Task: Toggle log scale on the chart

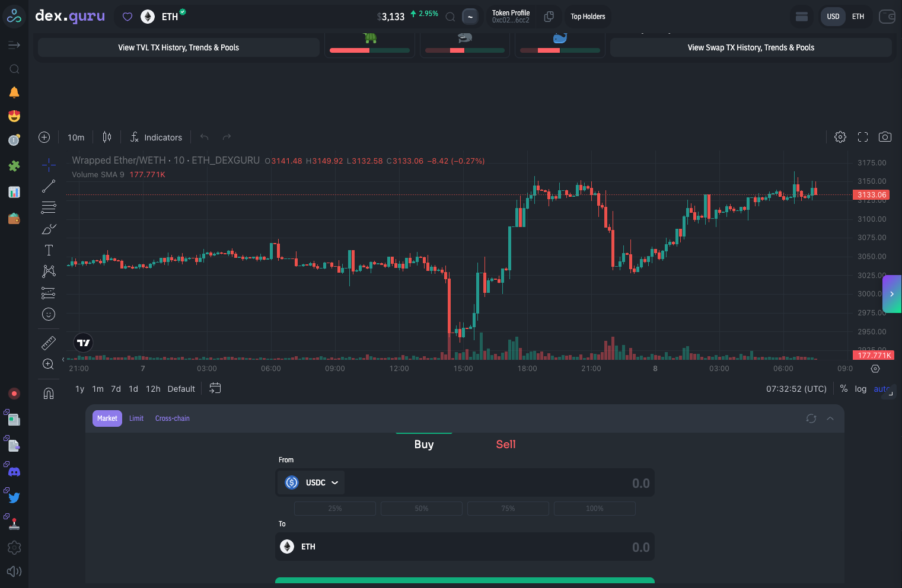Action: click(x=860, y=389)
